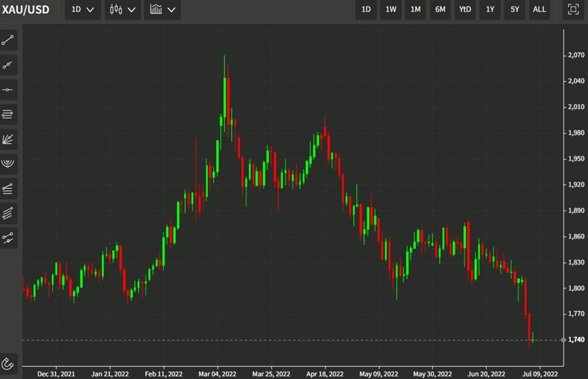Image resolution: width=588 pixels, height=379 pixels.
Task: Click the Mar 04, 2022 date label
Action: (x=217, y=374)
